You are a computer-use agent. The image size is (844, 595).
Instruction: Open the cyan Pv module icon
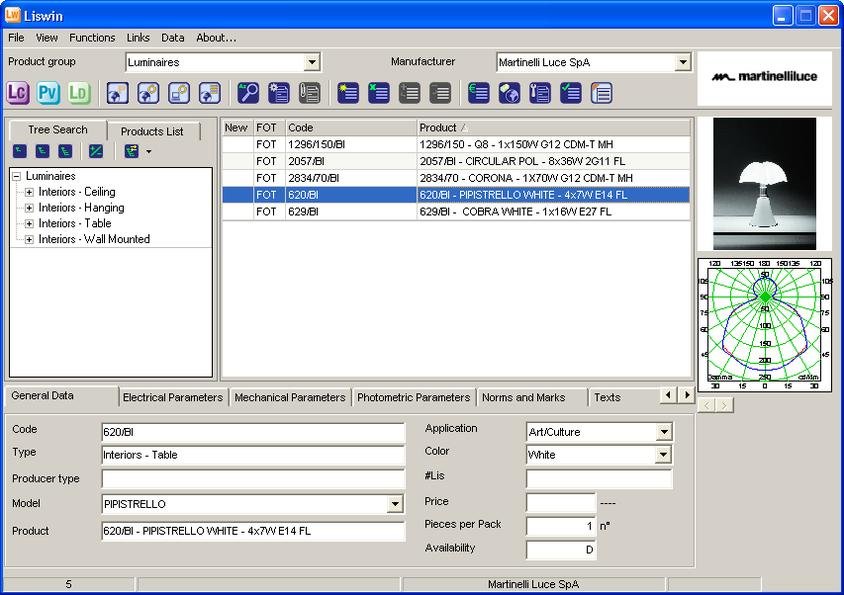[x=48, y=93]
